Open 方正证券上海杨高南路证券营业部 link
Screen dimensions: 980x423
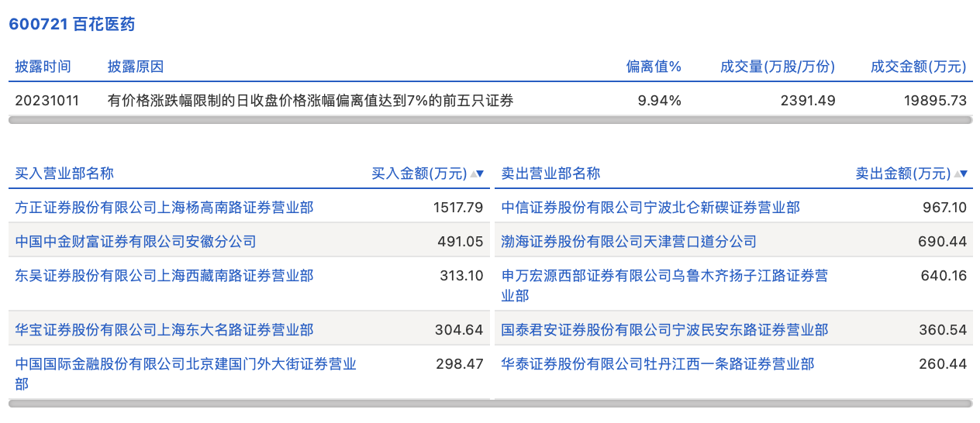(164, 208)
